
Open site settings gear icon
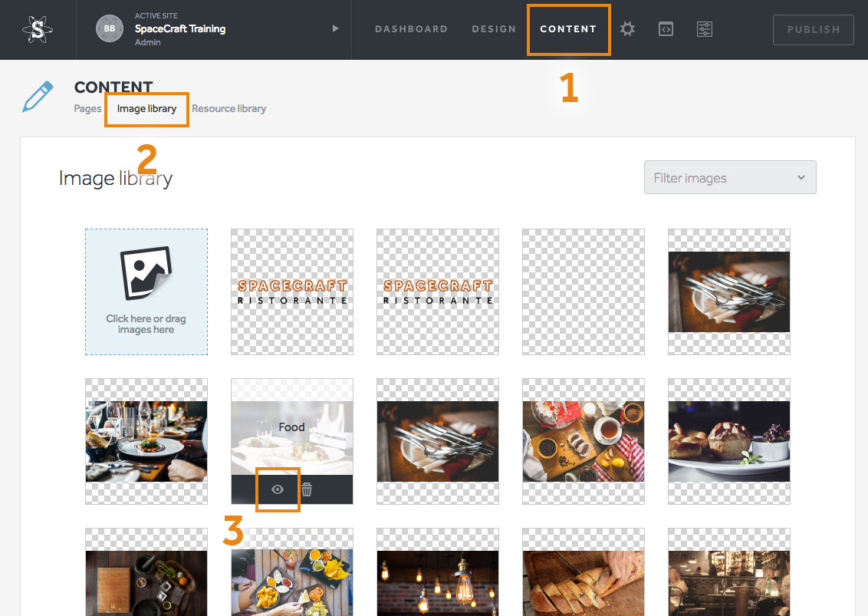point(627,29)
